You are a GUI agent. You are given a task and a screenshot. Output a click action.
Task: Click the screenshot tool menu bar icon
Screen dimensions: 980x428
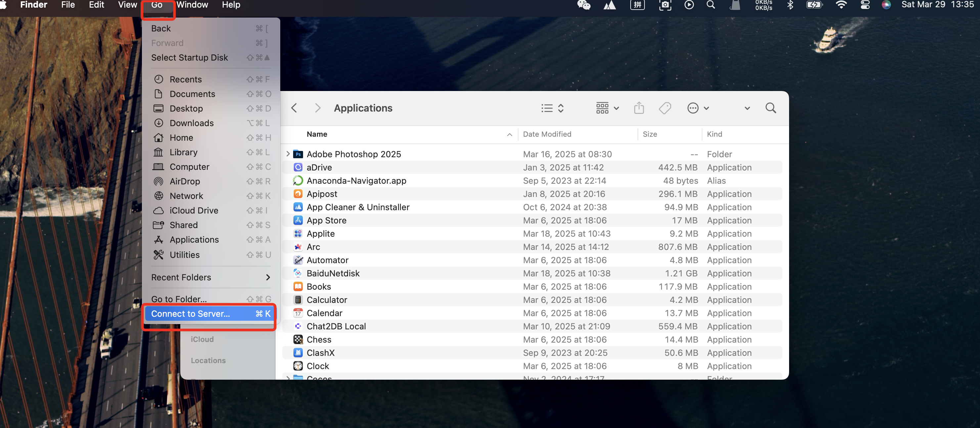coord(665,5)
